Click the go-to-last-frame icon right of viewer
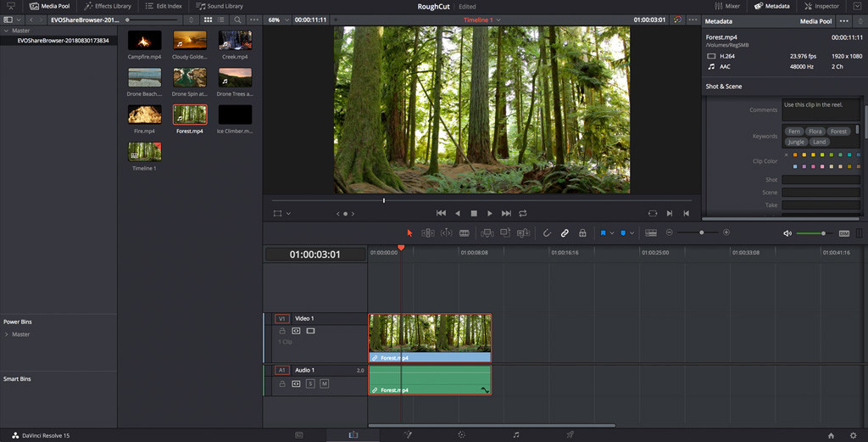The image size is (868, 442). pyautogui.click(x=687, y=213)
